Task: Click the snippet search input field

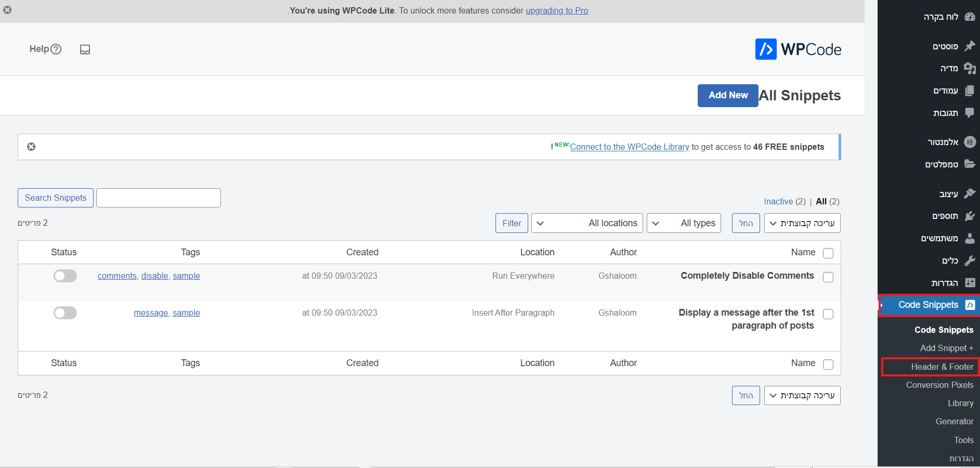Action: coord(159,198)
